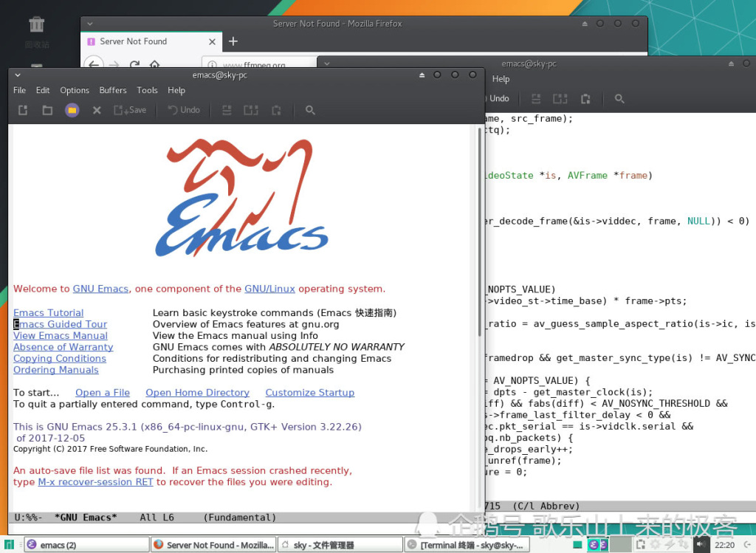Open a new tab in Firefox with the plus button
The height and width of the screenshot is (553, 756).
click(x=233, y=41)
